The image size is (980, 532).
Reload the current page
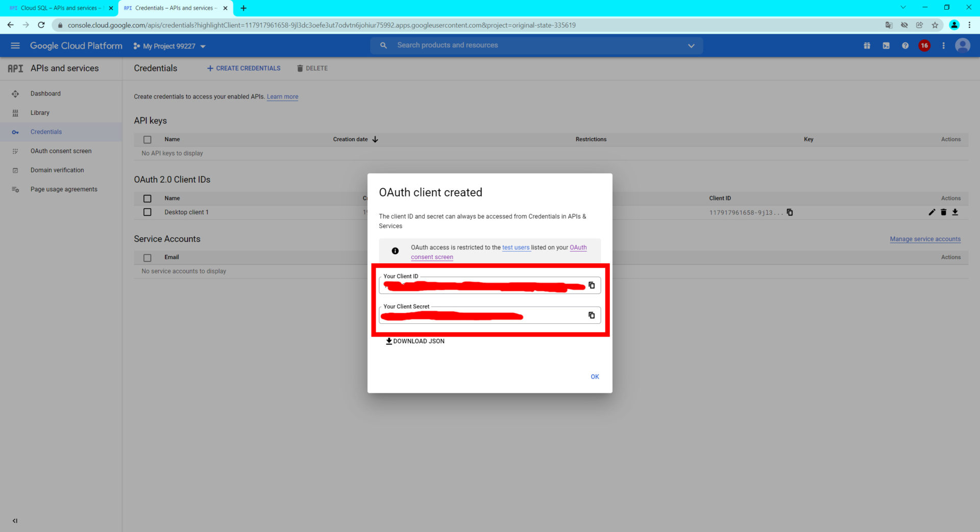(x=41, y=25)
